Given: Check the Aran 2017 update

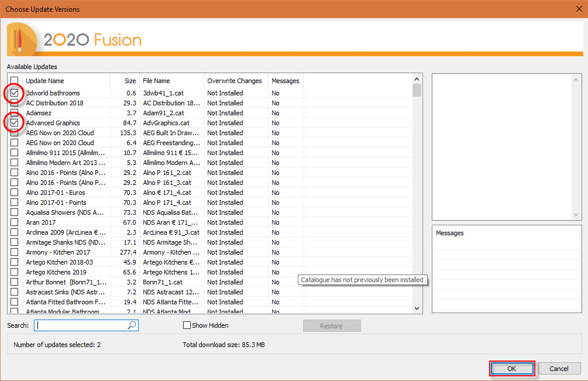Looking at the screenshot, I should [14, 222].
